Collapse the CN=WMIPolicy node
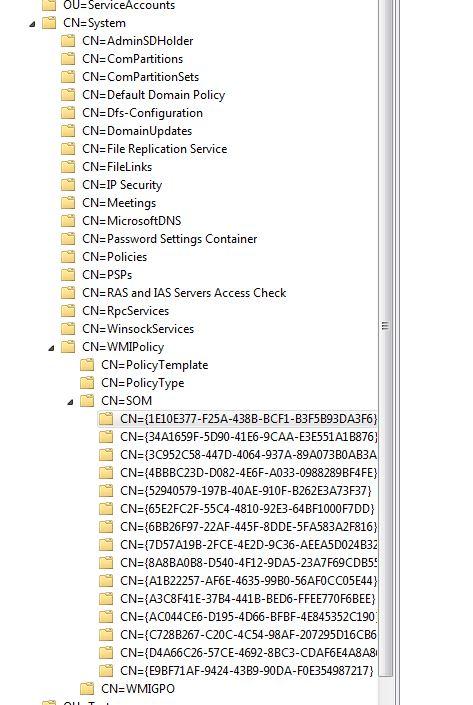473x705 pixels. [x=51, y=348]
